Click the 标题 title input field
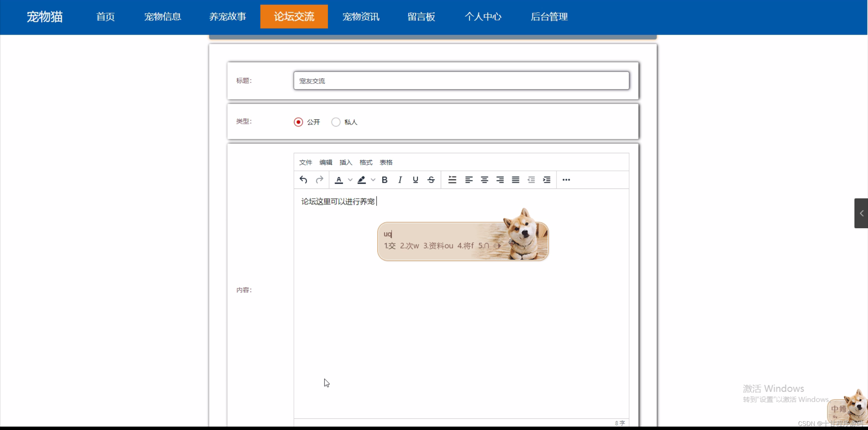This screenshot has height=430, width=868. click(461, 81)
